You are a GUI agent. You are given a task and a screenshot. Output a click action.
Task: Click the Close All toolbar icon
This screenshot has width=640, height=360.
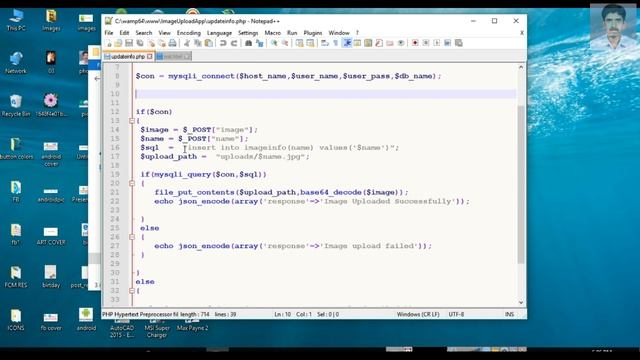pyautogui.click(x=162, y=43)
